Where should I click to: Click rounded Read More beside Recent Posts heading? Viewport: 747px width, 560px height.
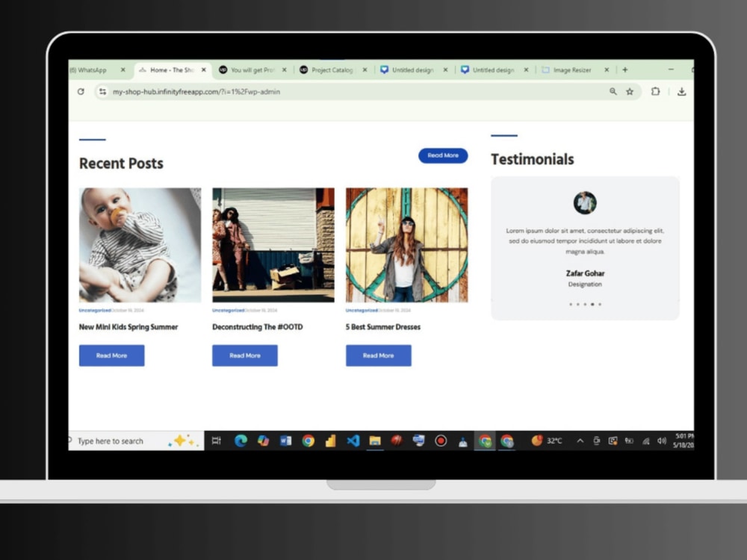tap(443, 155)
